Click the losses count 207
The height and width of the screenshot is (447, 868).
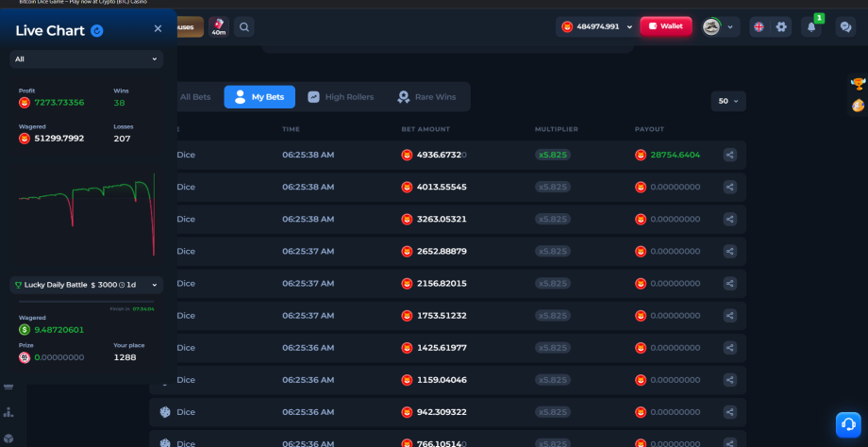click(122, 139)
